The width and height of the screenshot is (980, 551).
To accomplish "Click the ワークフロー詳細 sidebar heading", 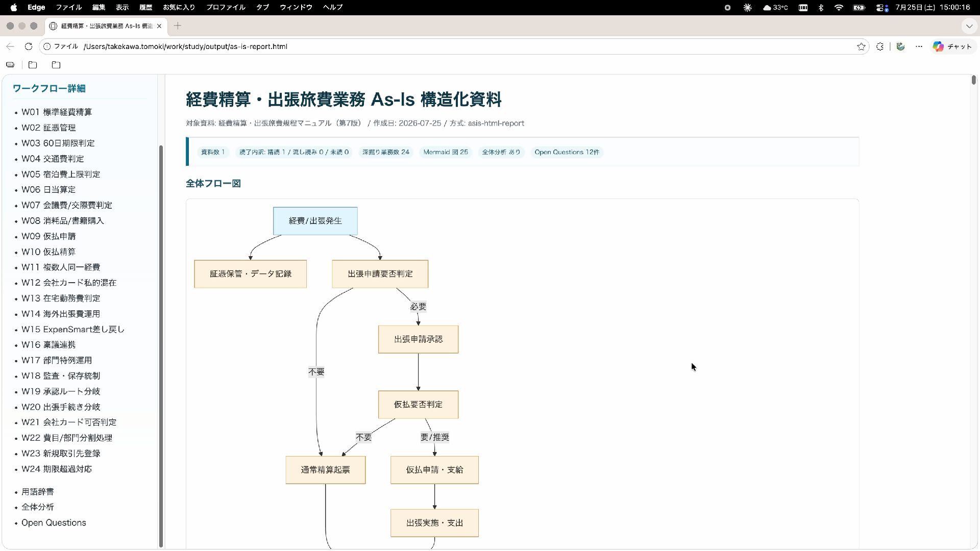I will pos(49,89).
